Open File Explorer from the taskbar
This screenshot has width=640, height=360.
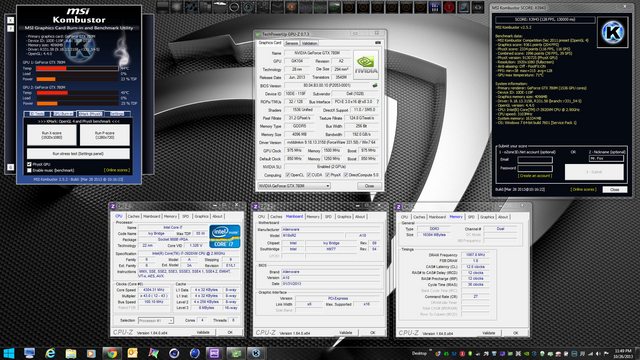(x=71, y=353)
